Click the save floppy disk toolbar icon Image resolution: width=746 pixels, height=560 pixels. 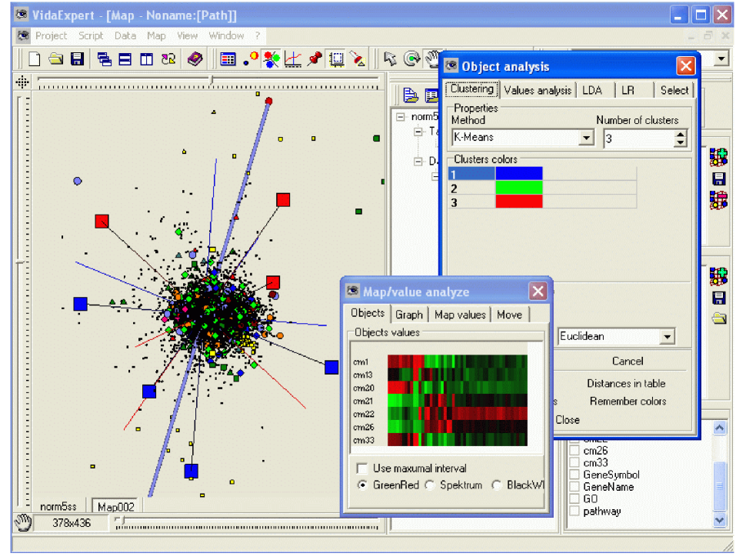coord(77,59)
